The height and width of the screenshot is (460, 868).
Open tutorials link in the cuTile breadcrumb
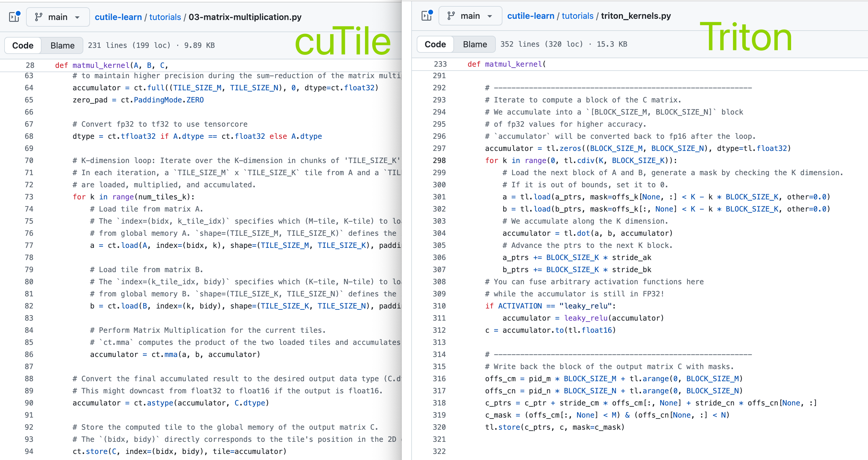click(x=165, y=17)
